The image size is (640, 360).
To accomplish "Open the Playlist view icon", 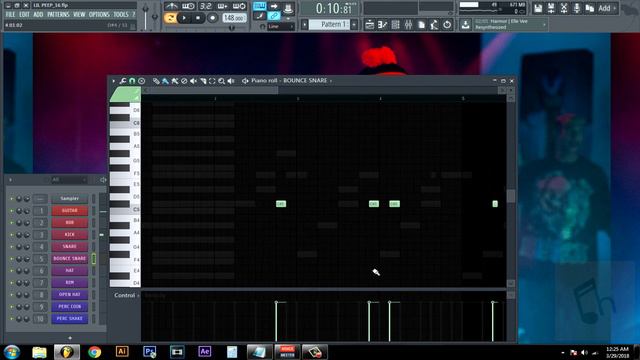I will [x=369, y=25].
